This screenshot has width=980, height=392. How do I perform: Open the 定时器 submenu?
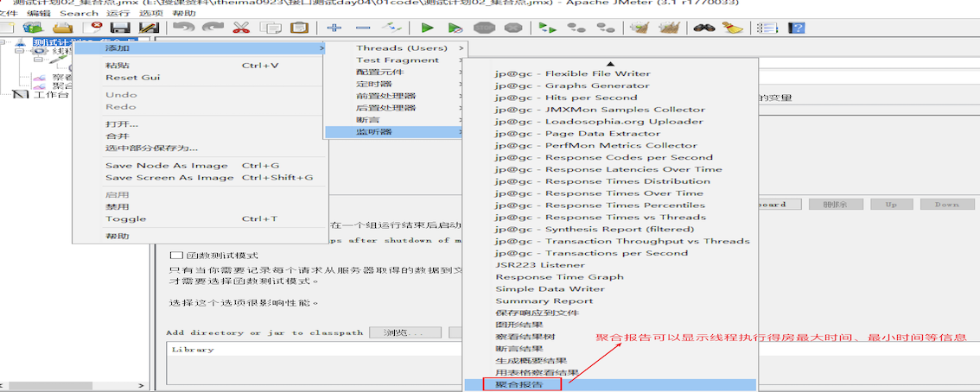(x=395, y=84)
